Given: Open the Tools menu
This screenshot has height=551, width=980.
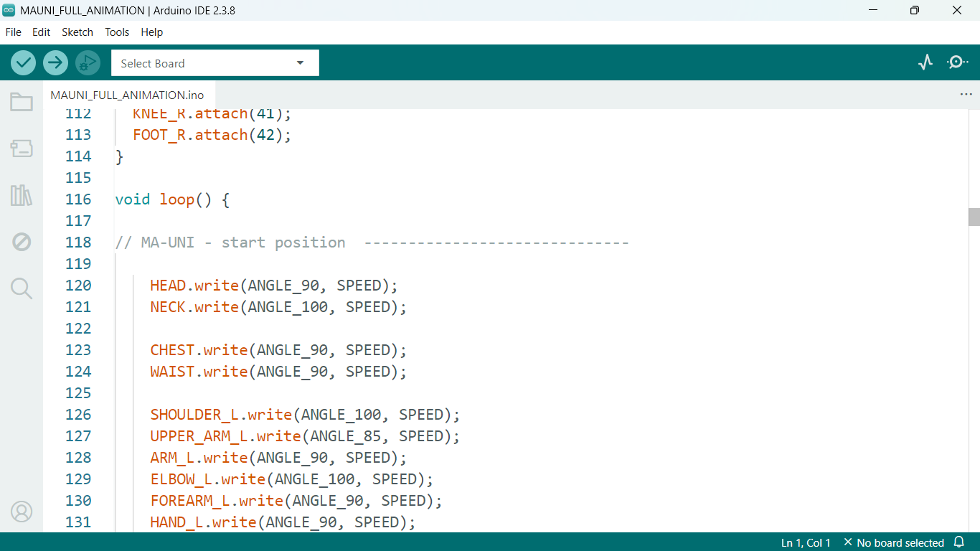Looking at the screenshot, I should click(x=117, y=32).
